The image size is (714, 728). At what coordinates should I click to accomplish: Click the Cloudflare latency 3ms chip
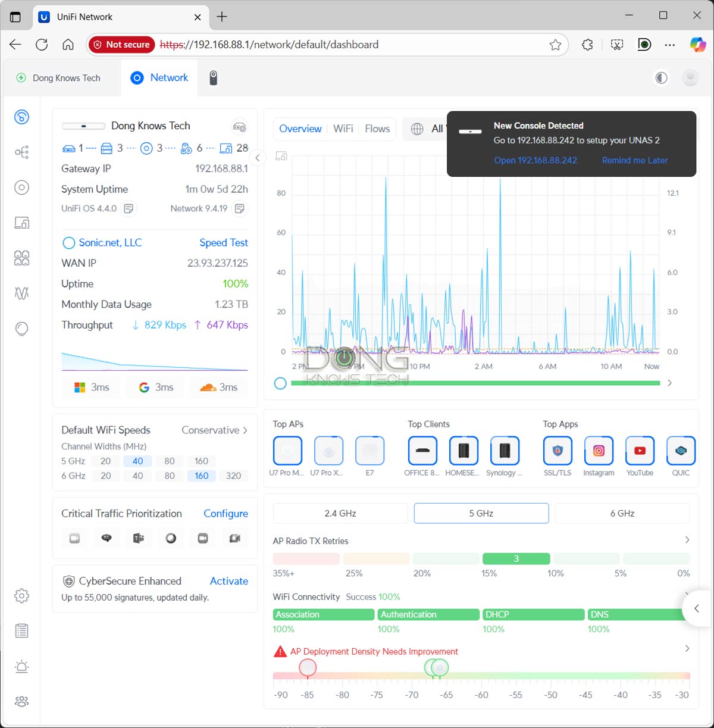pos(218,387)
